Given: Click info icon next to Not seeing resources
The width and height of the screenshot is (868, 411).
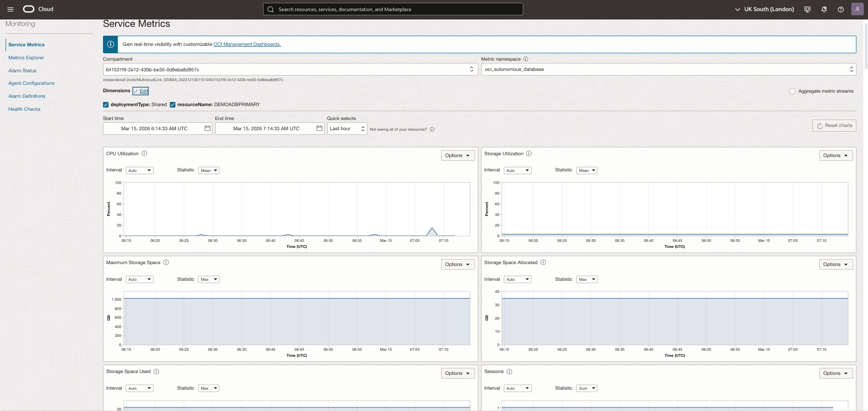Looking at the screenshot, I should coord(432,129).
